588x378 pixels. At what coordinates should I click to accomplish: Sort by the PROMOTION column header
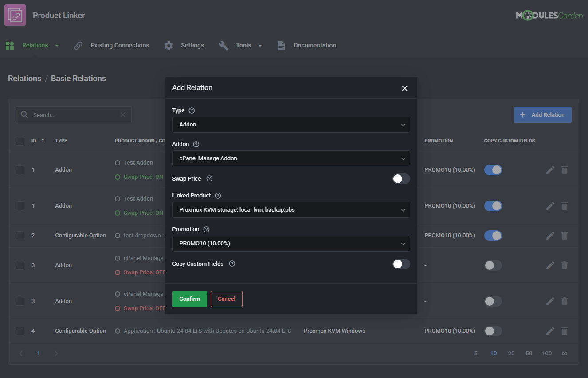(x=439, y=141)
